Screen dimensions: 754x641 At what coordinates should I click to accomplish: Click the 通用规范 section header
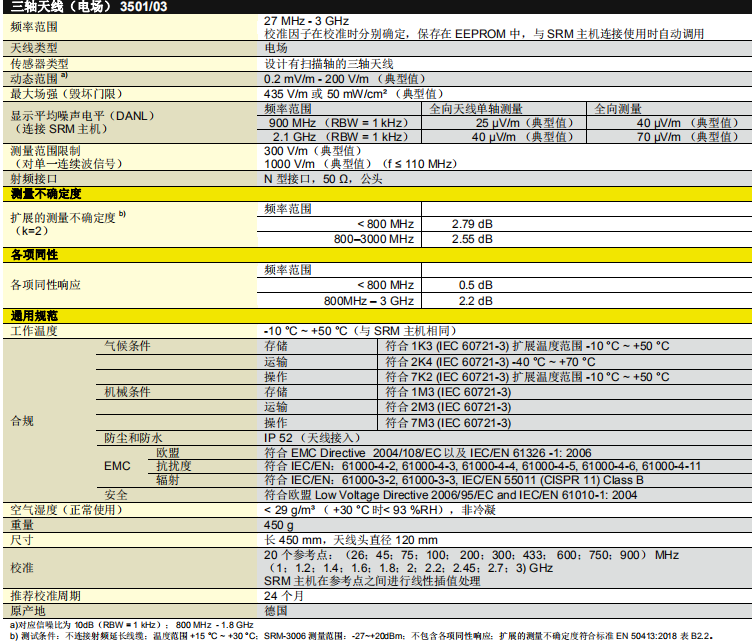point(38,316)
